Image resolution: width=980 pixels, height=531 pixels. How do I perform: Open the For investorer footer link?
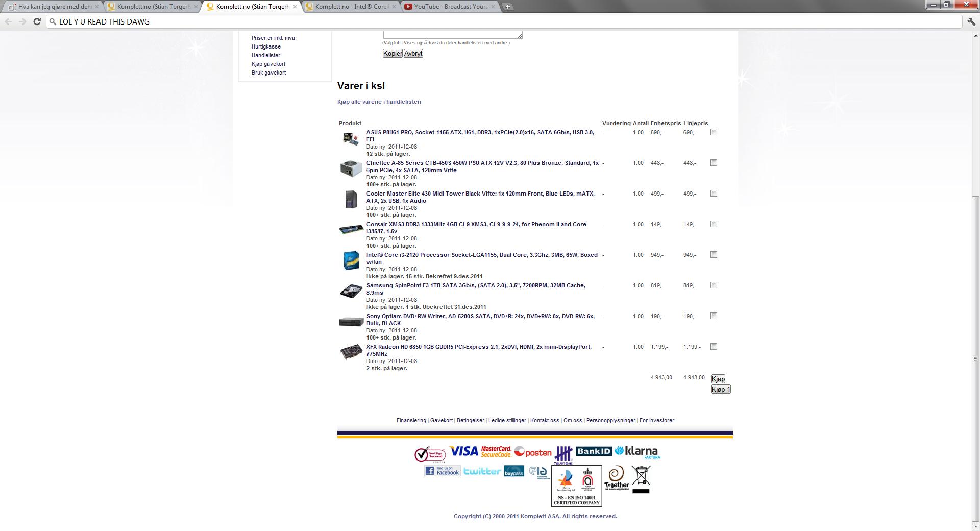coord(657,420)
